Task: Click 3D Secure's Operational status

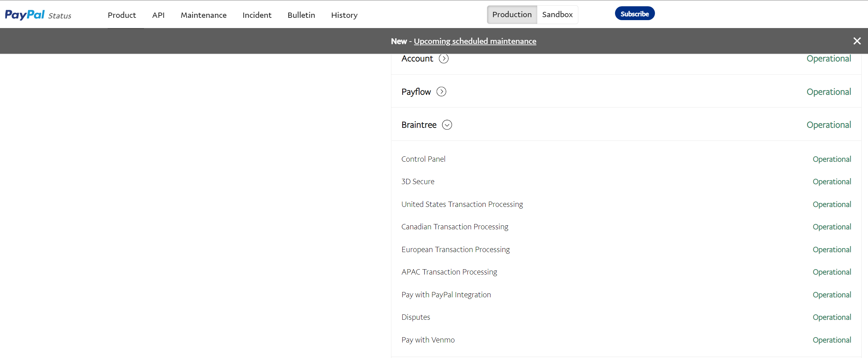Action: pyautogui.click(x=832, y=182)
